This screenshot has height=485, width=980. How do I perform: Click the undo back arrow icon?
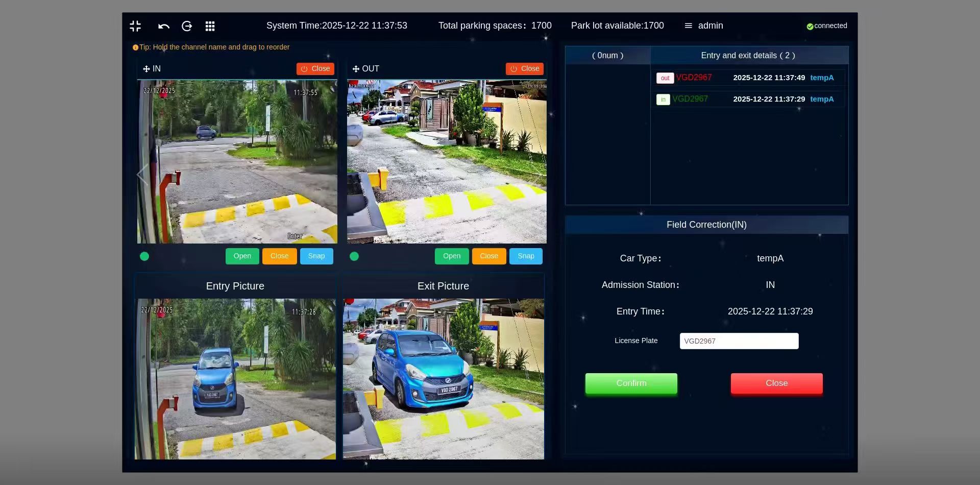pyautogui.click(x=164, y=27)
